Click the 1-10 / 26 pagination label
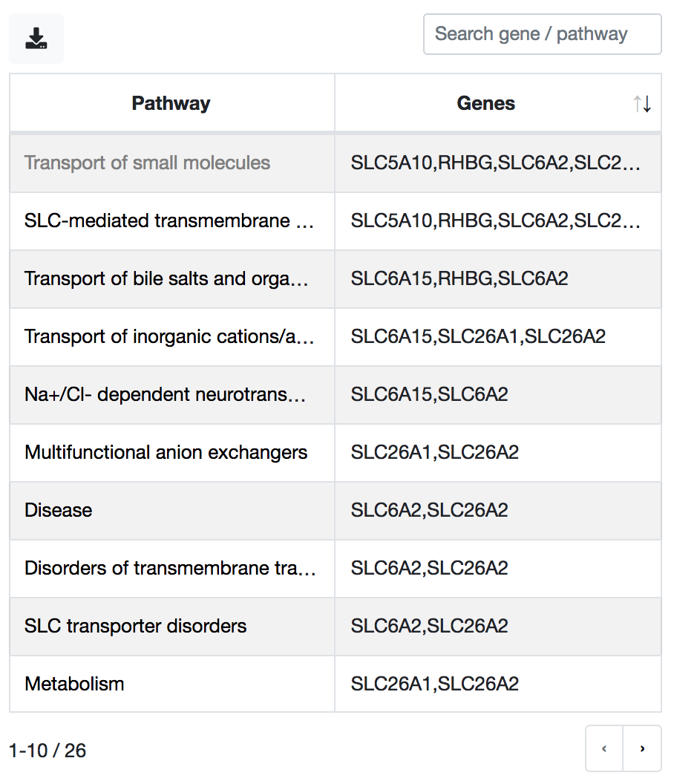Image resolution: width=674 pixels, height=784 pixels. 46,751
